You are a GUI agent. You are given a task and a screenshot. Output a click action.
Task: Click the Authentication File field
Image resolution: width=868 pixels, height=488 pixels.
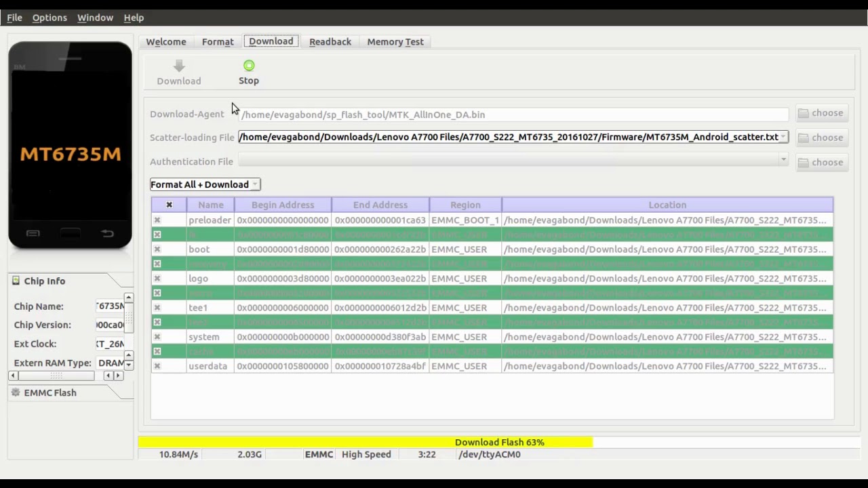tap(513, 161)
